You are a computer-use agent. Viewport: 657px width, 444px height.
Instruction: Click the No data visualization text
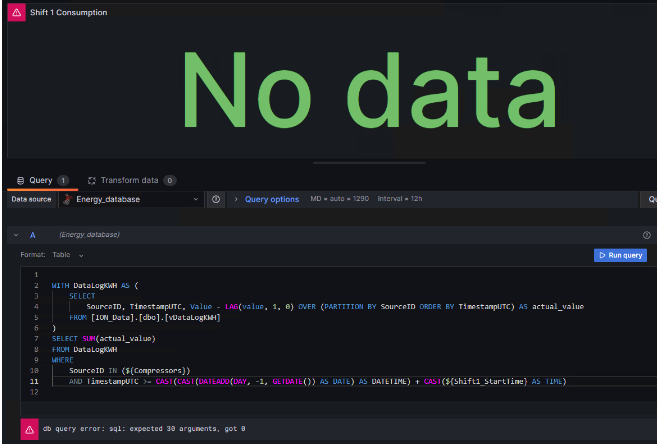pos(369,90)
